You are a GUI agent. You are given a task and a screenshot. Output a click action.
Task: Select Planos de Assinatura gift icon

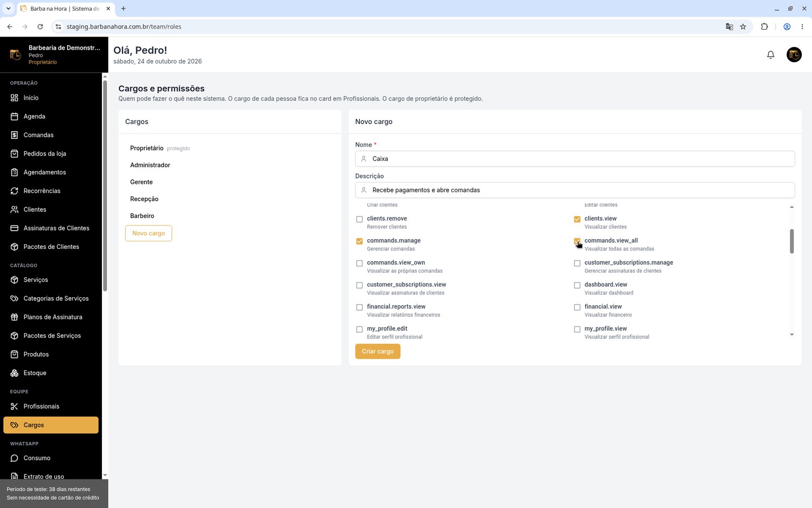[x=14, y=317]
